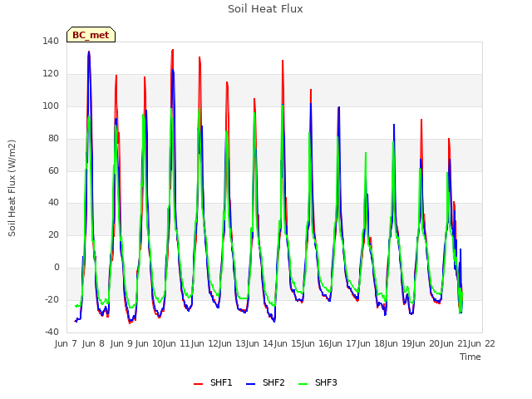
Task: Click the blue SHF2 legend color marker
Action: 250,384
